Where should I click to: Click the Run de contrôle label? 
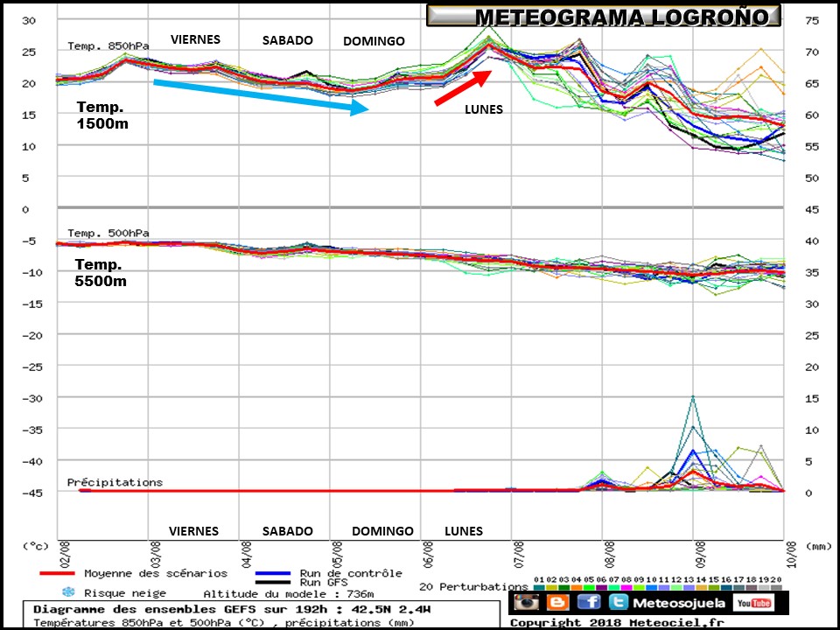pos(351,573)
